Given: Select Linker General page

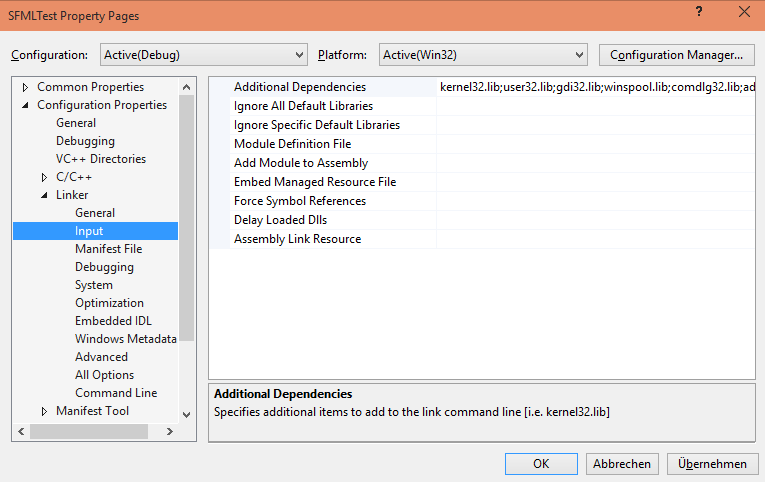Looking at the screenshot, I should [x=95, y=213].
